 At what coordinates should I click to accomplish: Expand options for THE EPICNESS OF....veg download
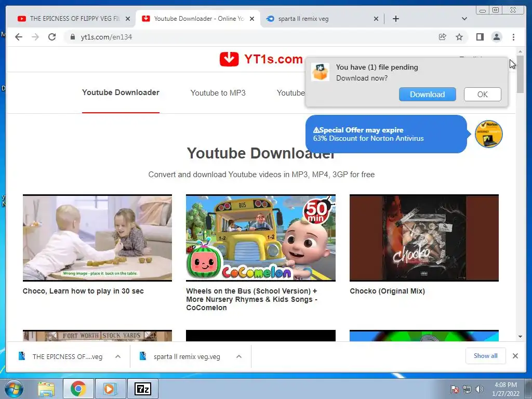tap(118, 356)
